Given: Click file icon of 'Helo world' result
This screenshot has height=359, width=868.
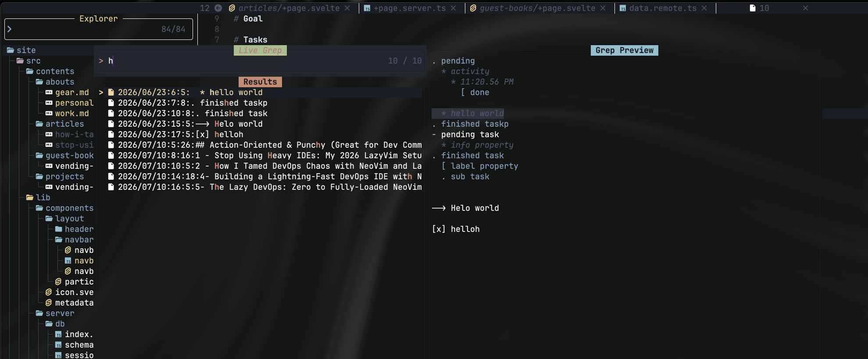Looking at the screenshot, I should [111, 124].
